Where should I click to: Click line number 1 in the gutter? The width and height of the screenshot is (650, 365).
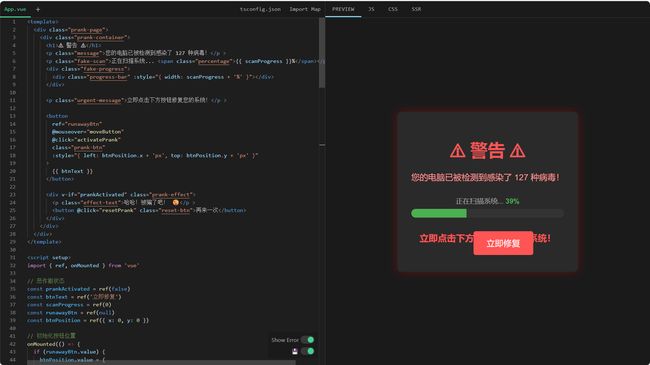click(x=14, y=22)
